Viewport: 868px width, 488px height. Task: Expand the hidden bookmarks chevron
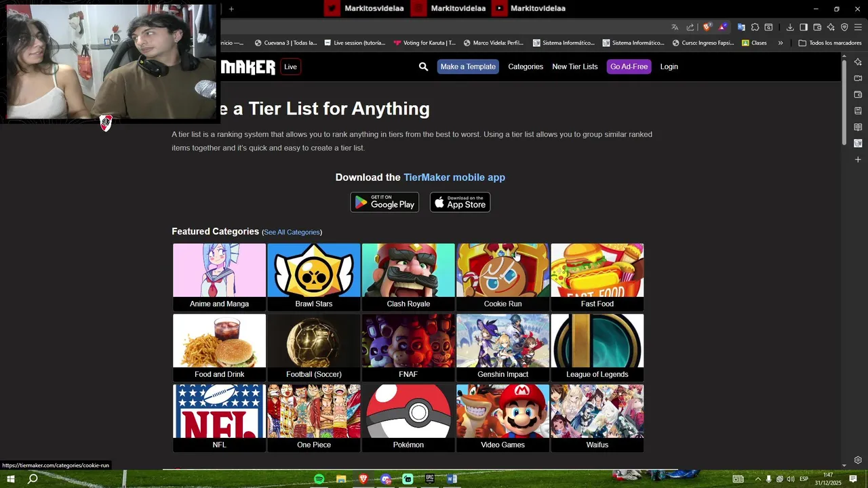tap(781, 43)
